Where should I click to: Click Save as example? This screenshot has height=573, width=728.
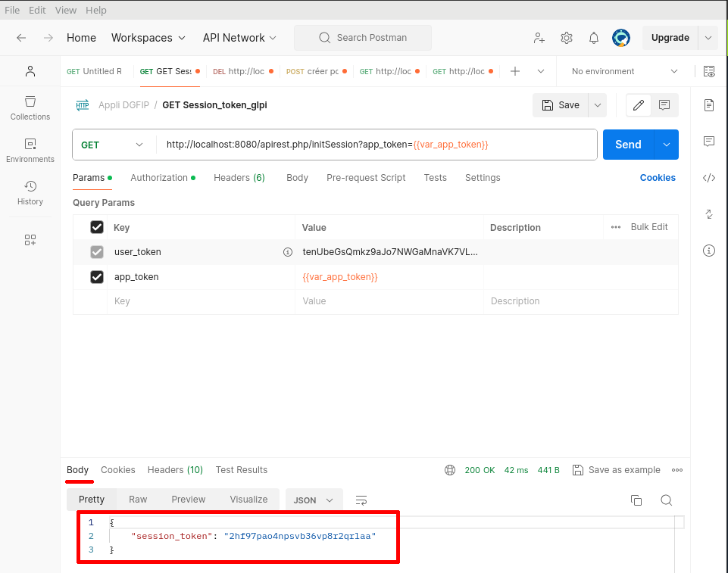pos(616,470)
